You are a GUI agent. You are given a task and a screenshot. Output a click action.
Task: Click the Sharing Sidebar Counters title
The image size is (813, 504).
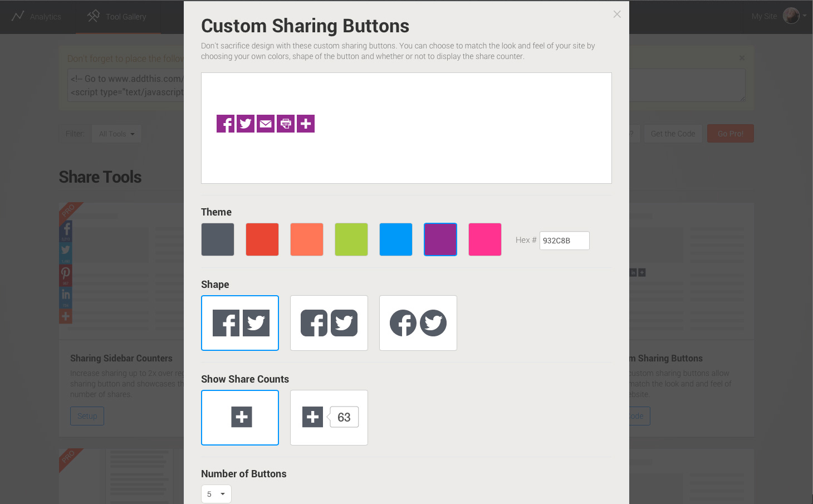point(121,359)
